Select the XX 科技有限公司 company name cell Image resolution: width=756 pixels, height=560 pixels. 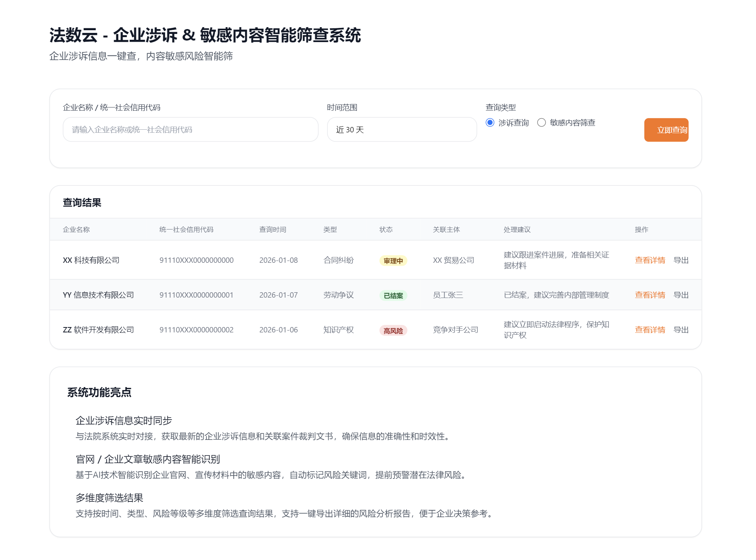pyautogui.click(x=91, y=260)
